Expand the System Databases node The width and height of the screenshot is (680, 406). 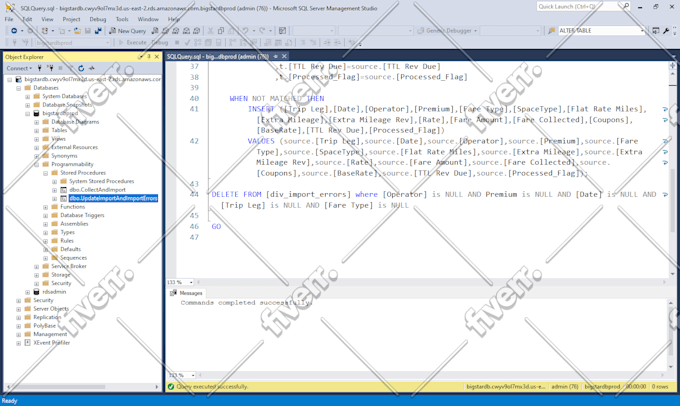pos(27,96)
